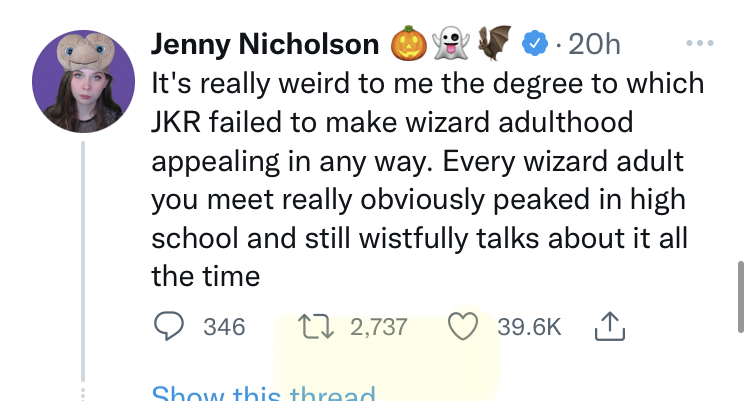Screen dimensions: 750x401
Task: Click the bat emoji in name
Action: pyautogui.click(x=495, y=43)
